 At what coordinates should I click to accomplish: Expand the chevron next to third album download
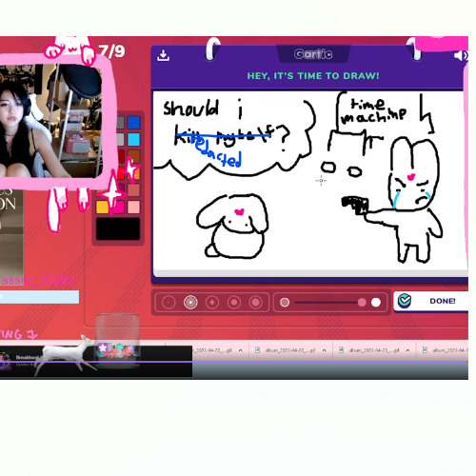tap(407, 350)
